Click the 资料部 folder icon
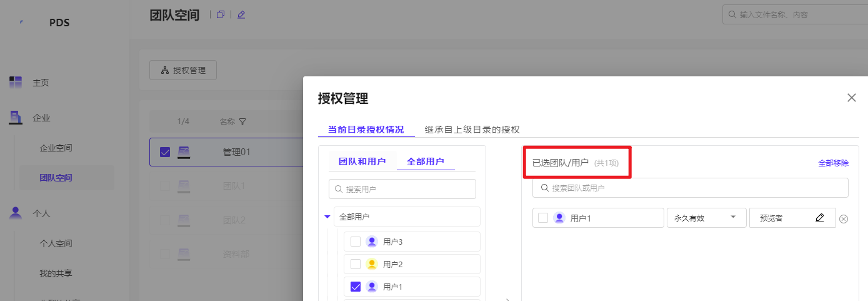 point(184,254)
